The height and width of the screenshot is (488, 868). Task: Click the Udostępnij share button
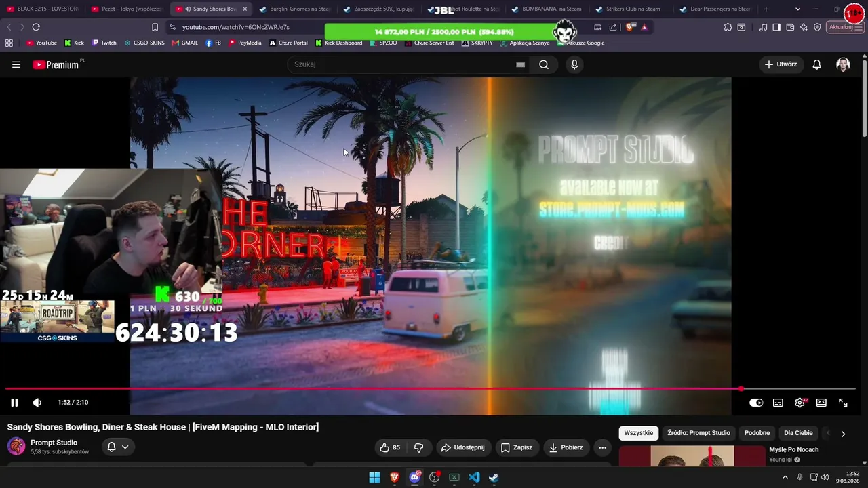462,447
